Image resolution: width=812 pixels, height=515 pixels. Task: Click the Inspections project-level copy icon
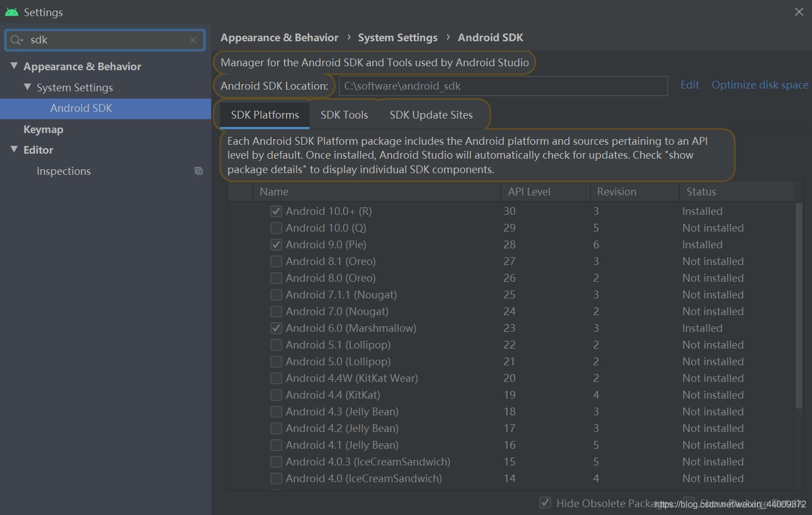coord(198,171)
